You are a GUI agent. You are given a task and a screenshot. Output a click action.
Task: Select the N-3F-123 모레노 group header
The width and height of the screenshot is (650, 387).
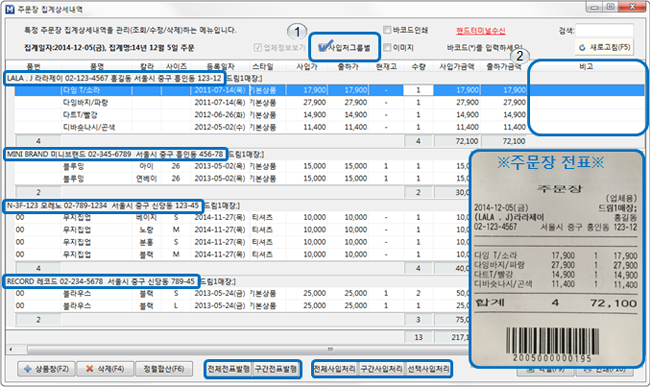(x=103, y=206)
